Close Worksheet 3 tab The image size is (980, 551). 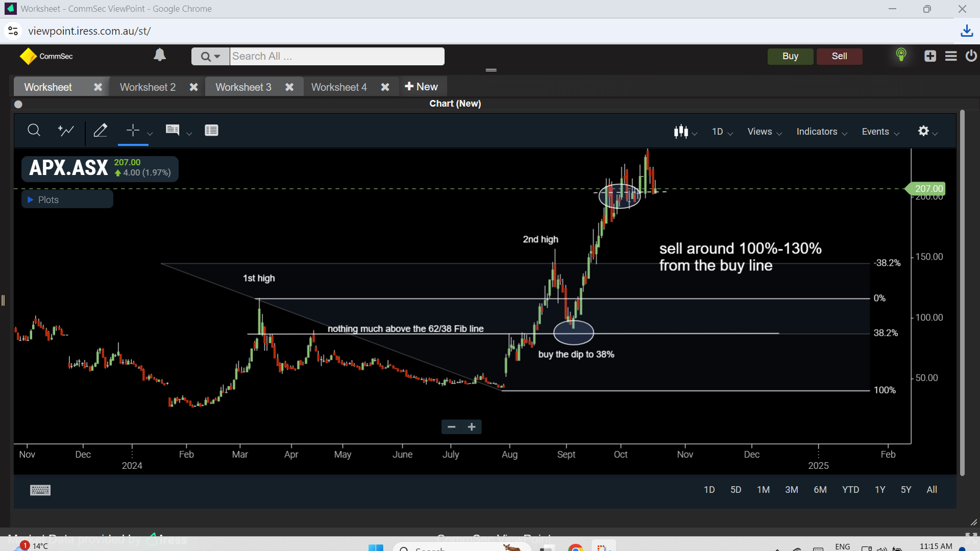coord(289,87)
